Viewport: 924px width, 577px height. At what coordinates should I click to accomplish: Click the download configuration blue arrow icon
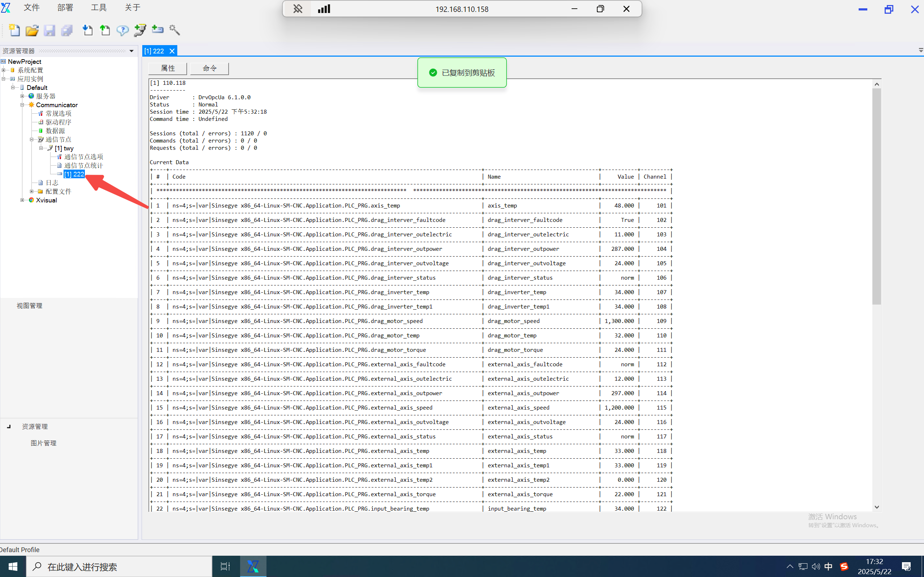(87, 30)
